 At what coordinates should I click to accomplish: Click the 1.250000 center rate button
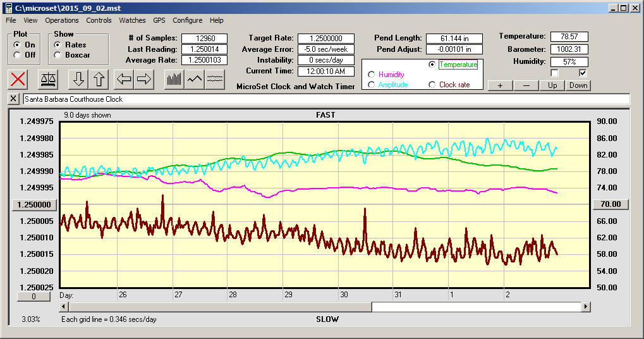[34, 205]
